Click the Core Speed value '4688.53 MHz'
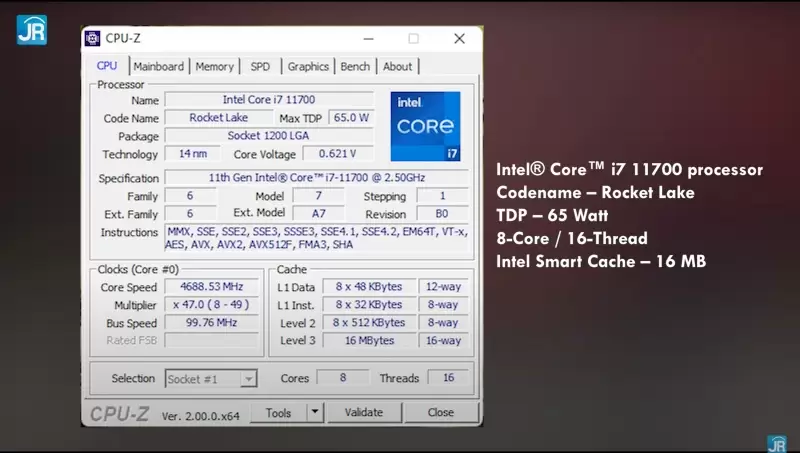Viewport: 800px width, 453px height. [x=211, y=286]
